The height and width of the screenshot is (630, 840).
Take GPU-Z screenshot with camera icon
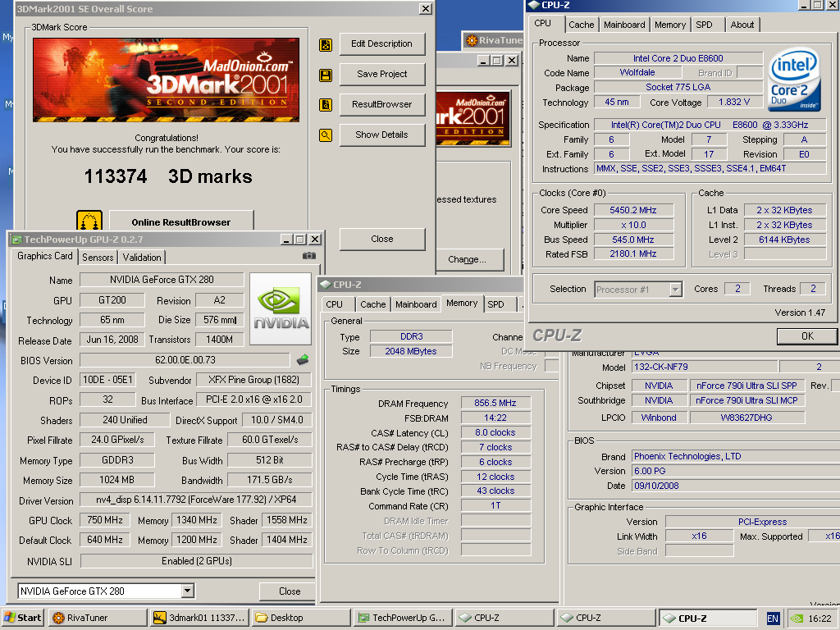(x=309, y=256)
